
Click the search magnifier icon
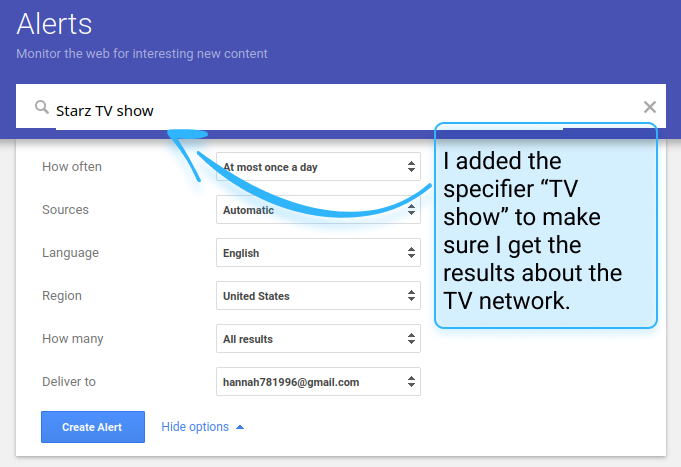[42, 107]
